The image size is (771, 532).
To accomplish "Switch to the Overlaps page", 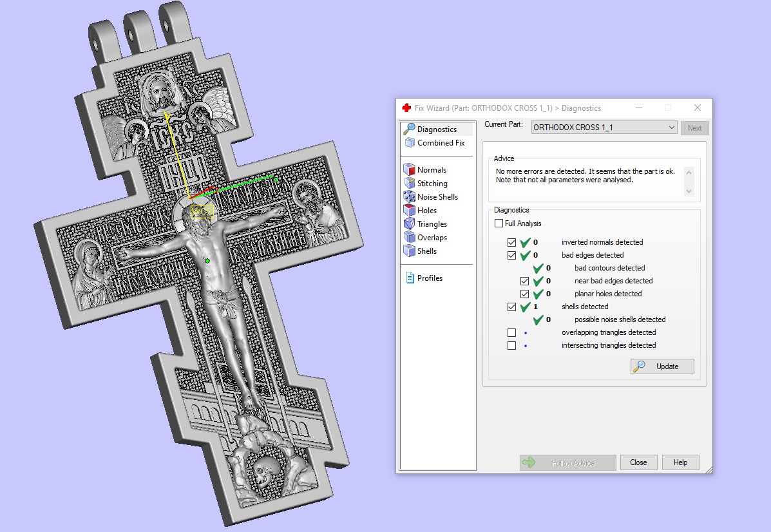I will click(432, 238).
